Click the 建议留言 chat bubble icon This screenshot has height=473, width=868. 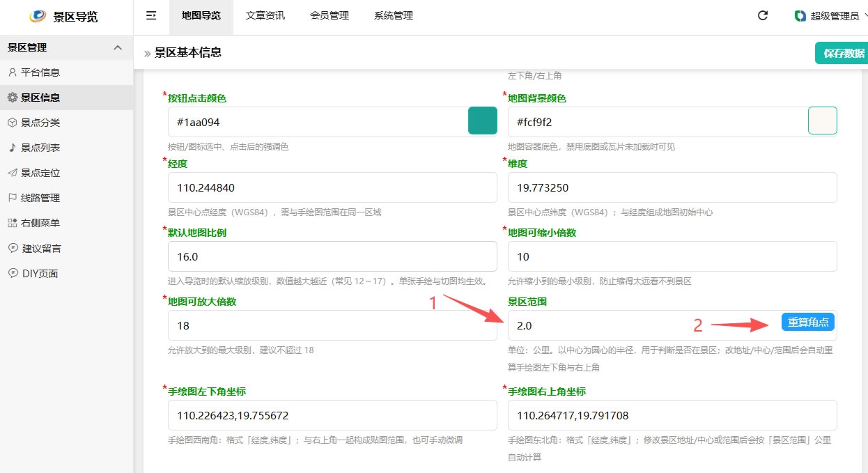13,248
